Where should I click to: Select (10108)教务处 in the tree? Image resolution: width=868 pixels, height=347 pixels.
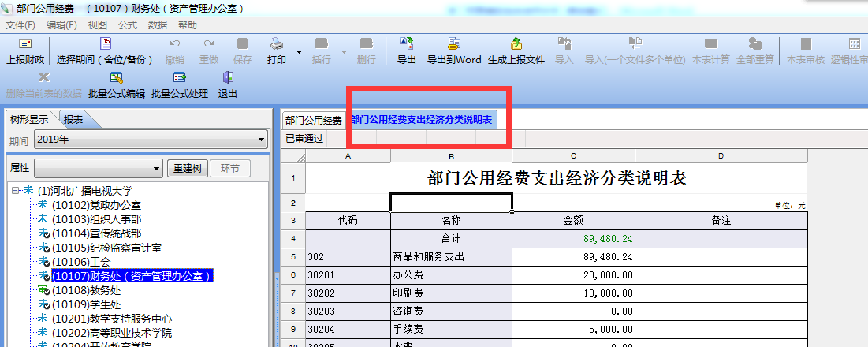(x=86, y=290)
